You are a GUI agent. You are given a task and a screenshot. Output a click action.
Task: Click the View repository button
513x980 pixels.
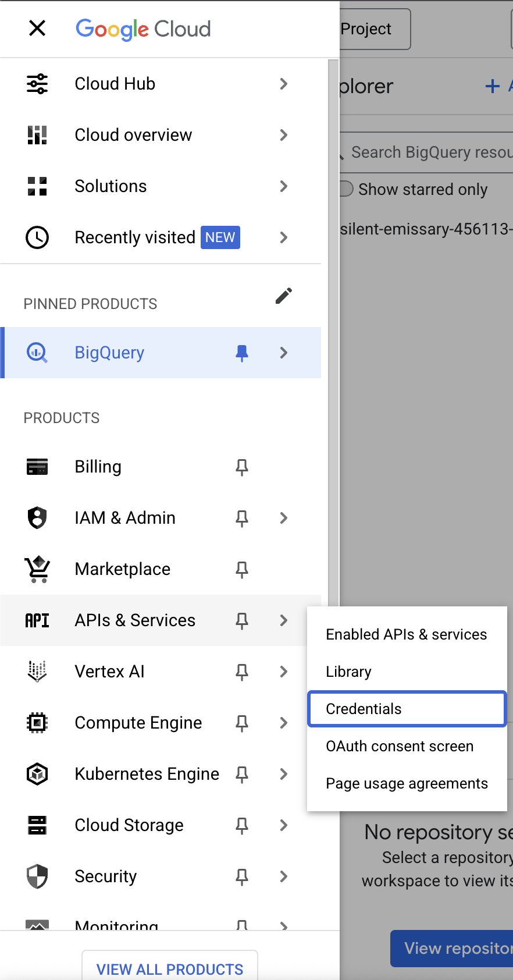[x=452, y=949]
